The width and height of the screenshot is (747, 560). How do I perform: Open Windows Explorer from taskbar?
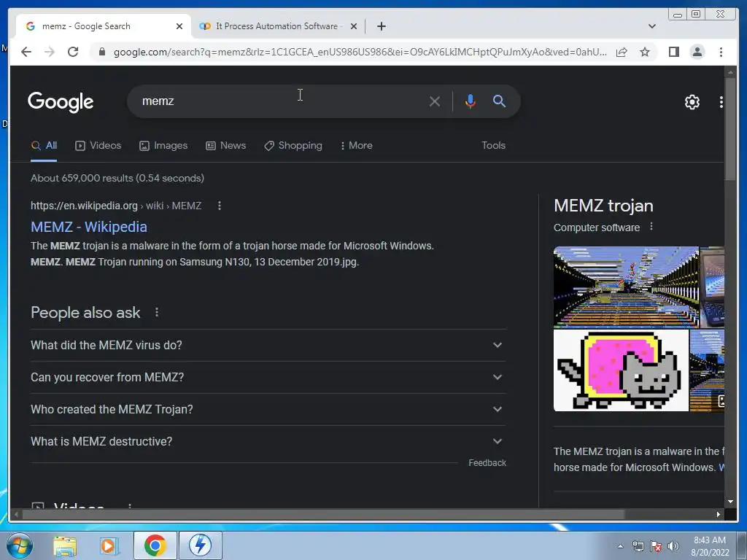65,546
